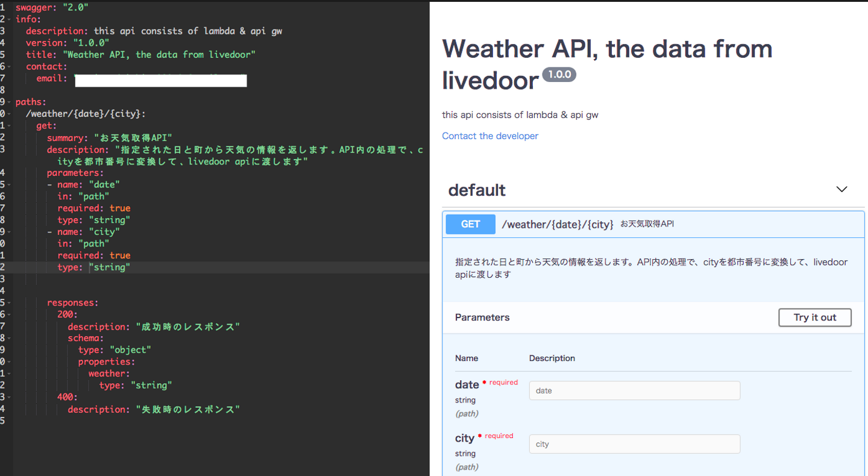
Task: Click the 400: line in the editor
Action: coord(68,397)
